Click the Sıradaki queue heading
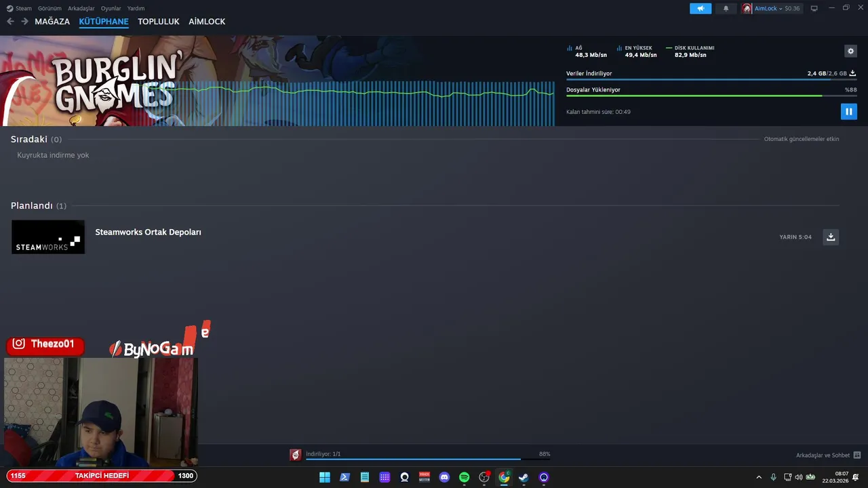This screenshot has height=488, width=868. [29, 139]
